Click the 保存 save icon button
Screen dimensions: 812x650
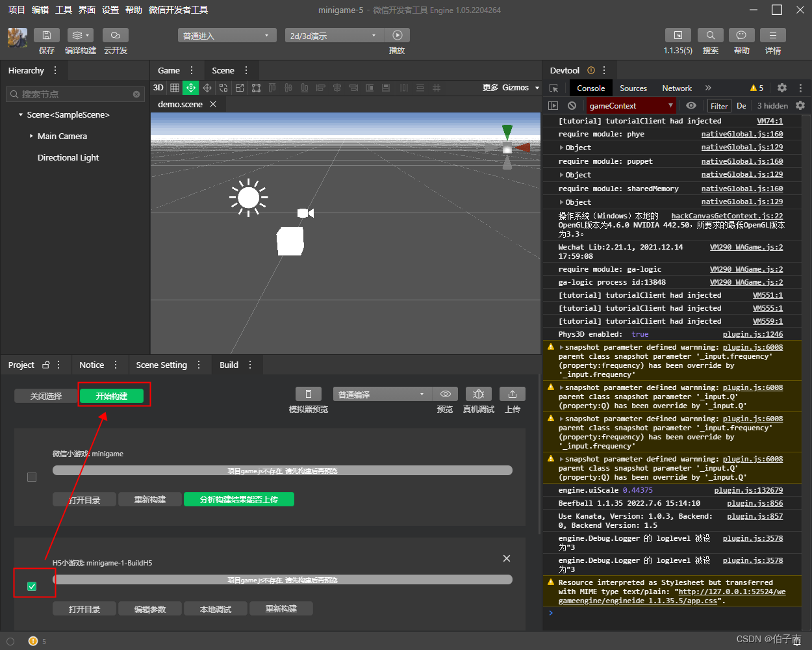pos(47,35)
